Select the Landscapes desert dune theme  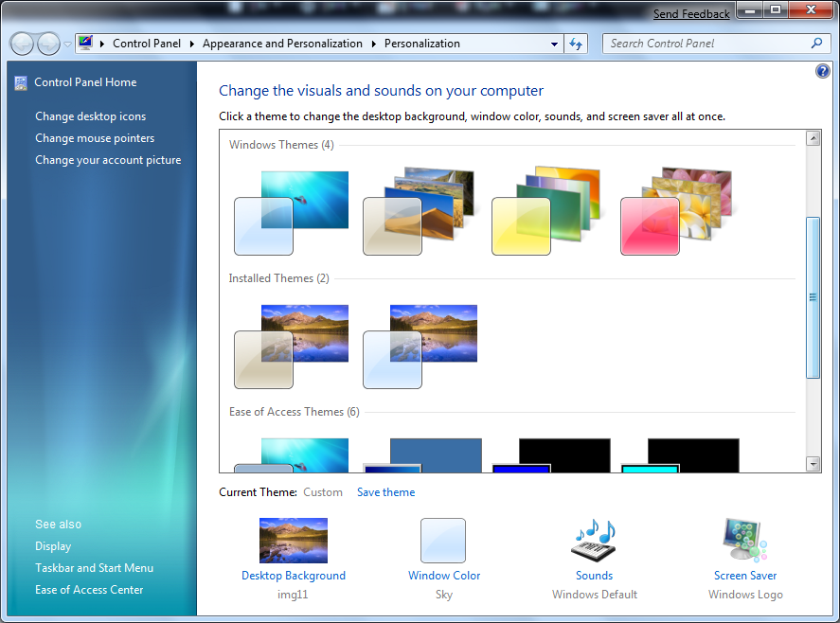(419, 211)
